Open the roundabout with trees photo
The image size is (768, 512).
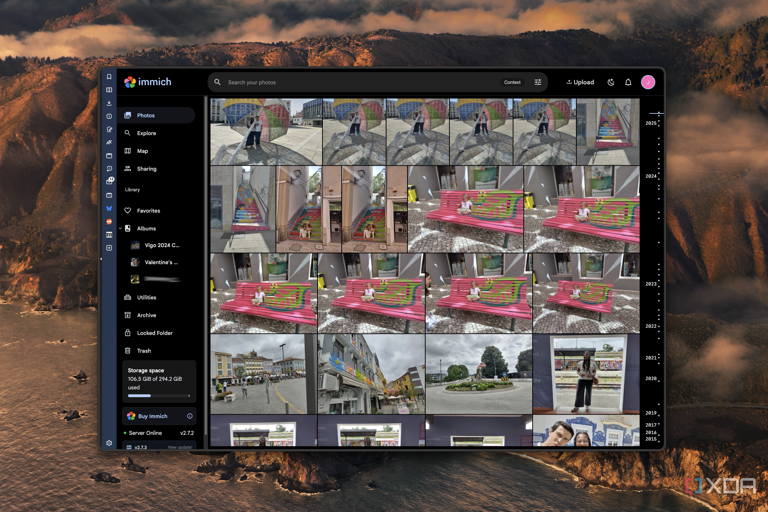[x=479, y=374]
